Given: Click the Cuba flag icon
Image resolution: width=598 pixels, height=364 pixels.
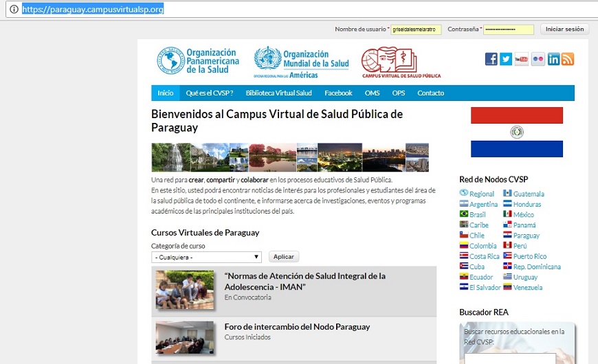Looking at the screenshot, I should pos(464,266).
